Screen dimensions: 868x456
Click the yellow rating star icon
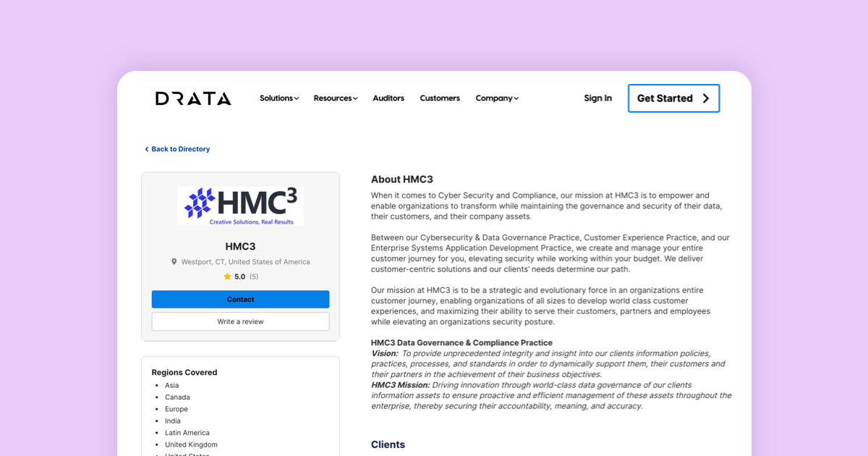click(x=227, y=276)
